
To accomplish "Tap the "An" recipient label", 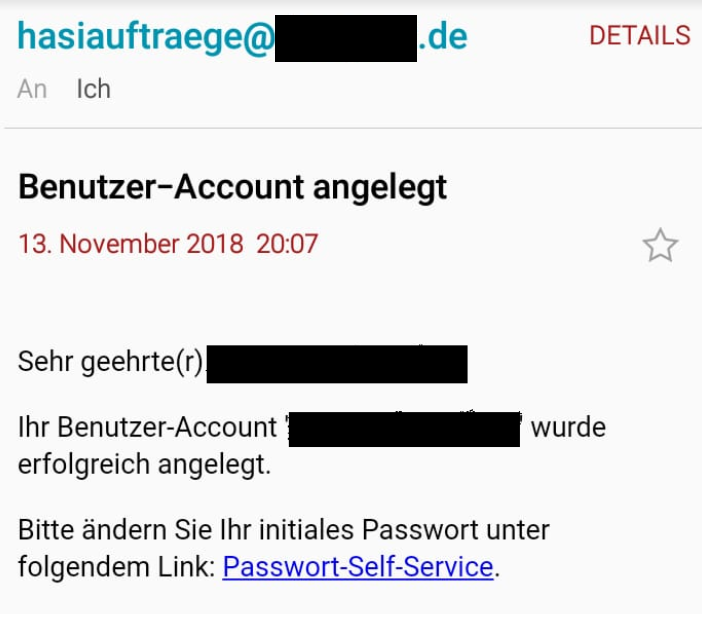I will [x=32, y=89].
